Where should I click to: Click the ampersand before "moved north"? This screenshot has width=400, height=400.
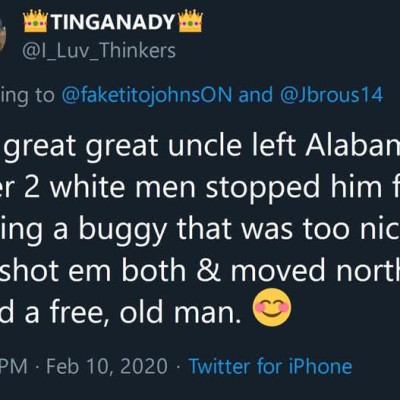click(x=208, y=271)
